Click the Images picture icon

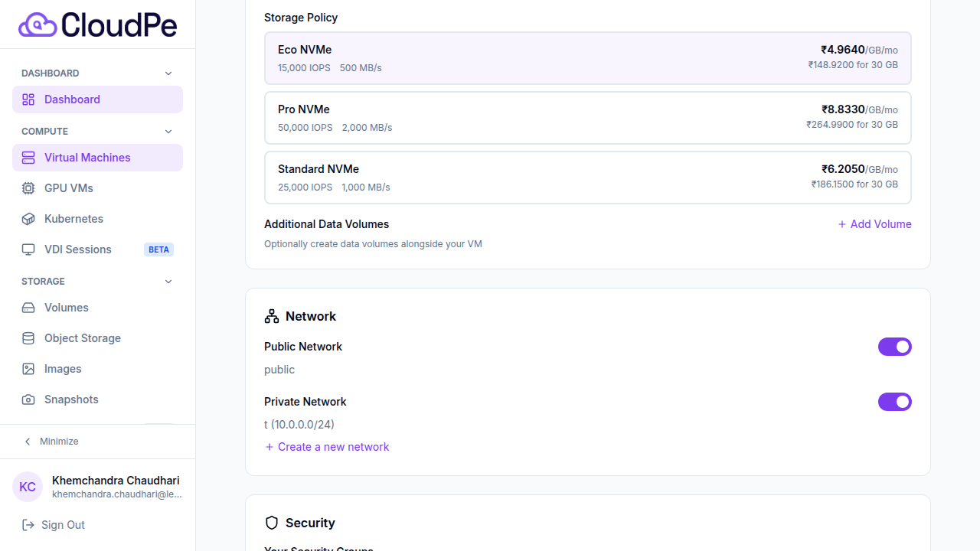(x=28, y=369)
